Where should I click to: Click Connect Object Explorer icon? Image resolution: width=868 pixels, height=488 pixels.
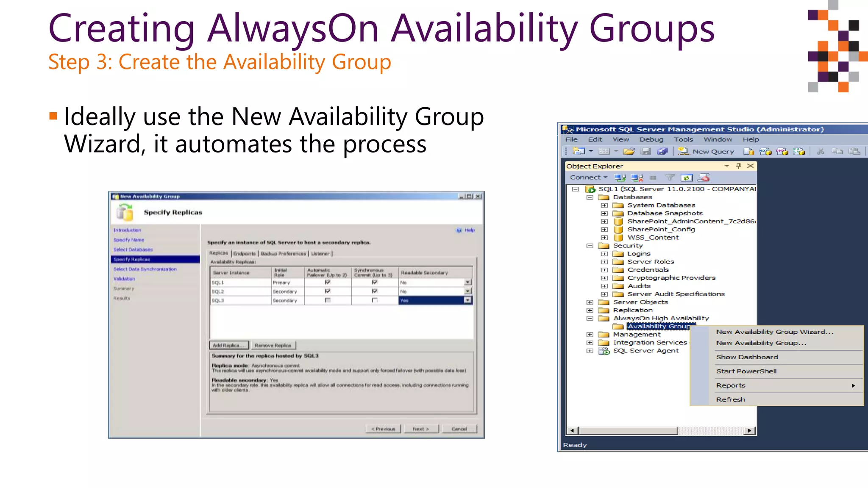(620, 177)
